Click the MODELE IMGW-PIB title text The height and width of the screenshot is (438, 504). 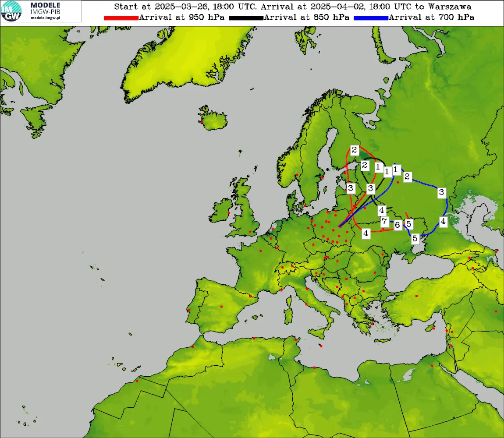tap(45, 8)
